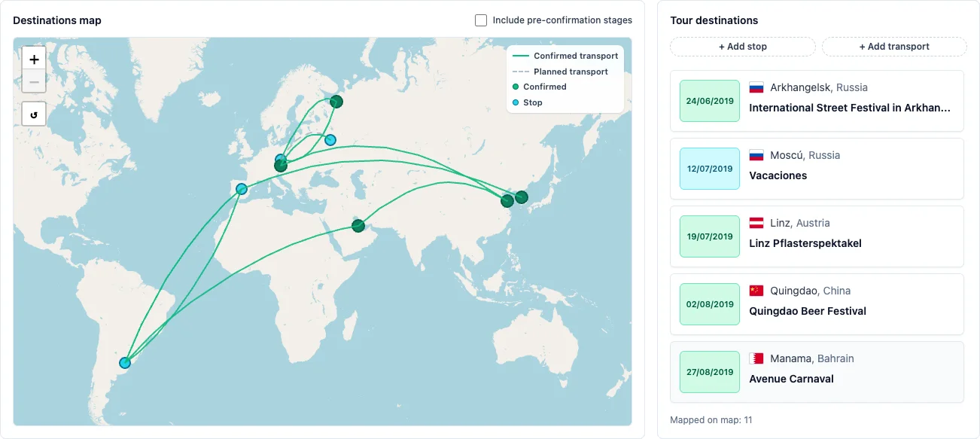Click the 24/06/2019 date badge

point(710,101)
